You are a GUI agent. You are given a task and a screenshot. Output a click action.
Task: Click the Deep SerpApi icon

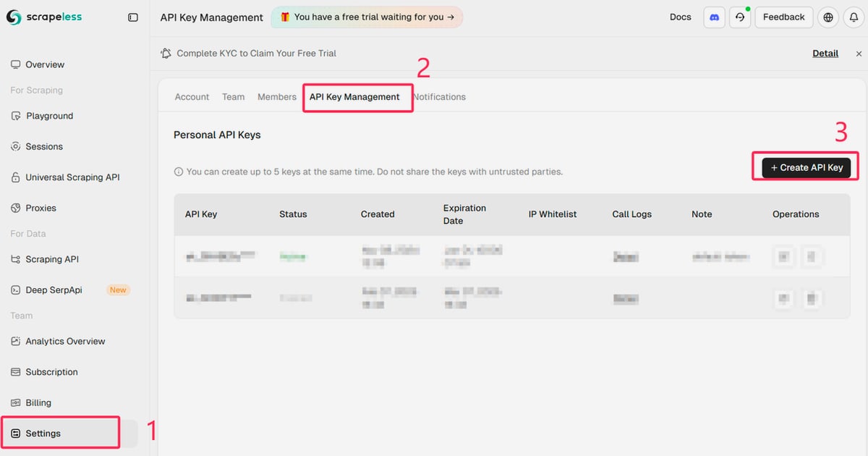coord(15,290)
